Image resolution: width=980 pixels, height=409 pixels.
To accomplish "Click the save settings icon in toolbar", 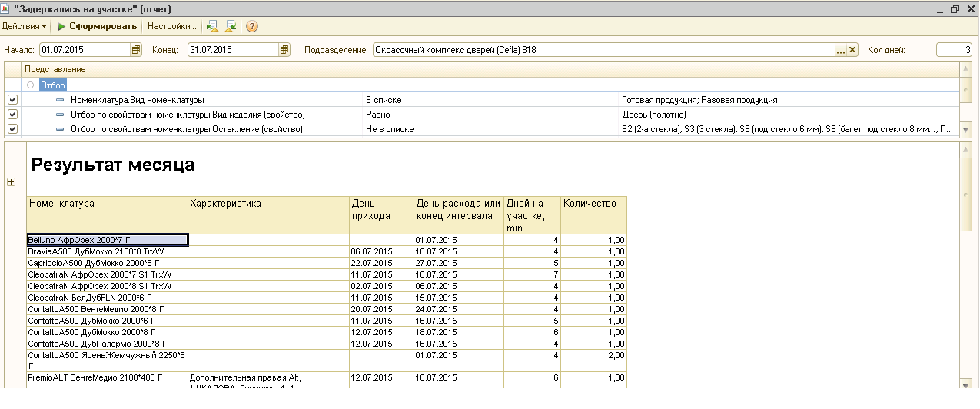I will [x=231, y=26].
